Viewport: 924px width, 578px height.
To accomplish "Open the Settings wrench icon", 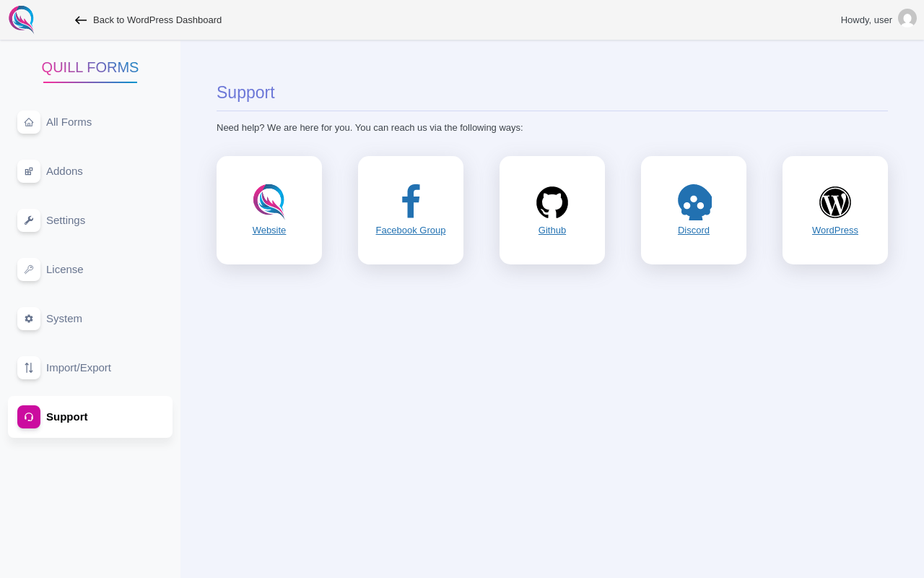I will point(29,220).
